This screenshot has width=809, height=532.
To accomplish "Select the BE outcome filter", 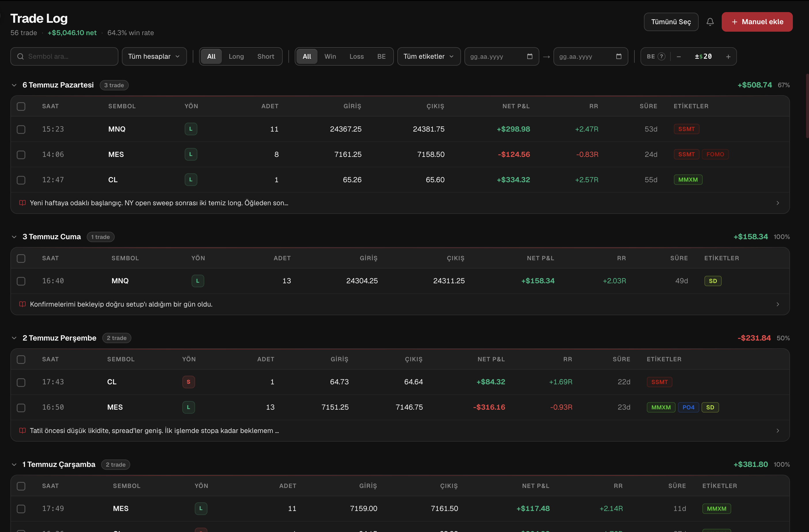I will tap(381, 56).
